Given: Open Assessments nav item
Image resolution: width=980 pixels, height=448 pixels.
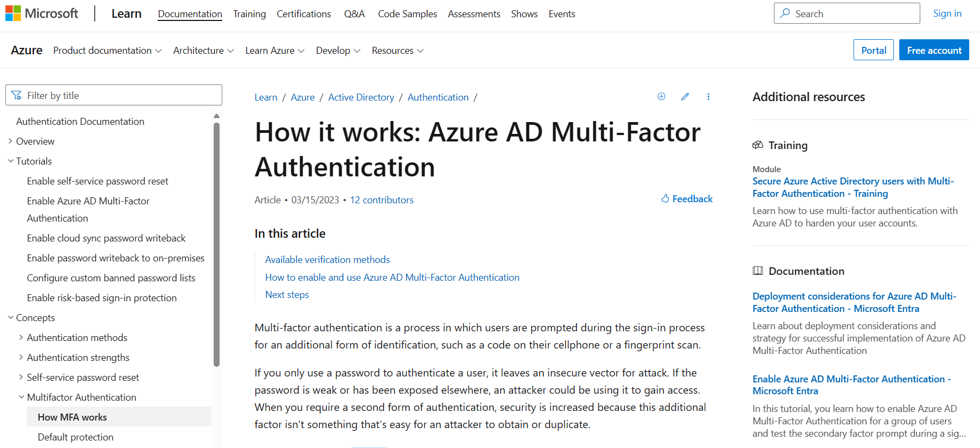Looking at the screenshot, I should (474, 13).
